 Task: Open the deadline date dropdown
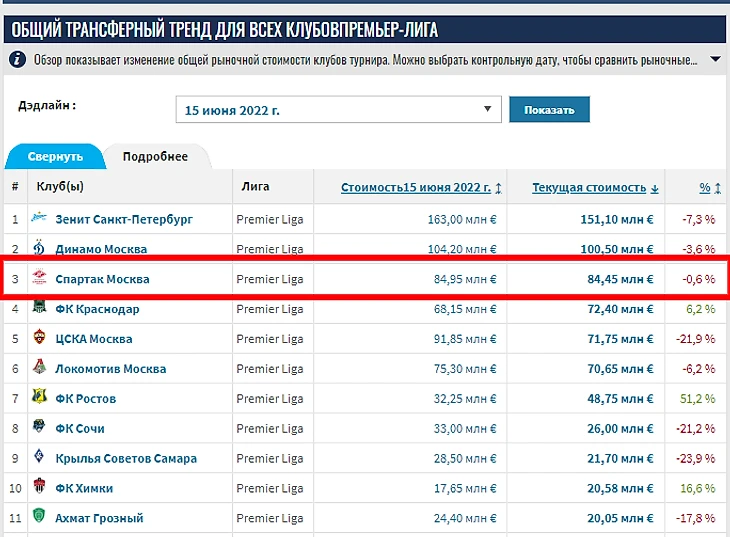click(338, 110)
